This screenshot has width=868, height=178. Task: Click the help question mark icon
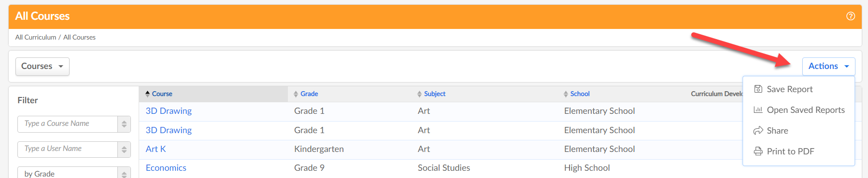pyautogui.click(x=851, y=16)
